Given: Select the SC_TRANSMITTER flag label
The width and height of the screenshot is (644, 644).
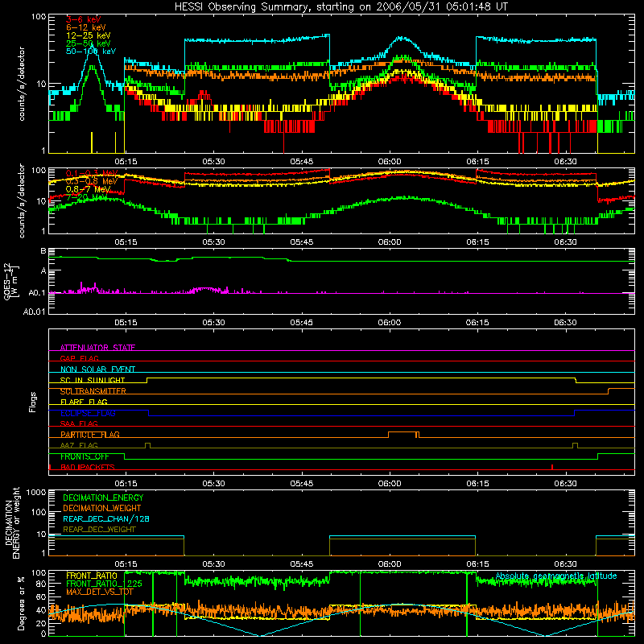Looking at the screenshot, I should pyautogui.click(x=93, y=391).
